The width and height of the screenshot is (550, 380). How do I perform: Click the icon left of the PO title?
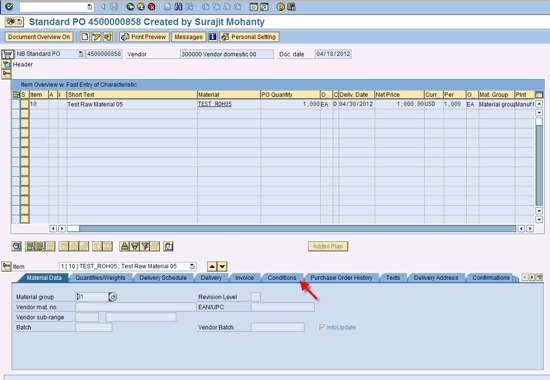[x=14, y=22]
